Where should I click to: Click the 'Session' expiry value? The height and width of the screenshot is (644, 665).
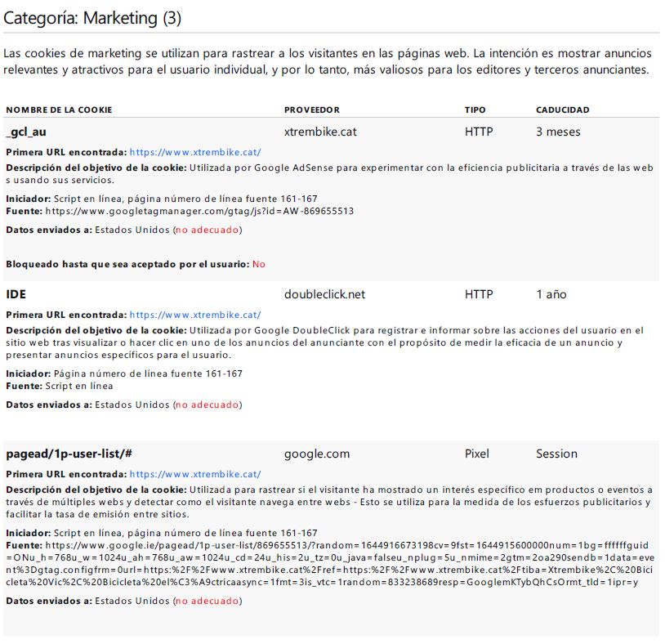pos(556,454)
